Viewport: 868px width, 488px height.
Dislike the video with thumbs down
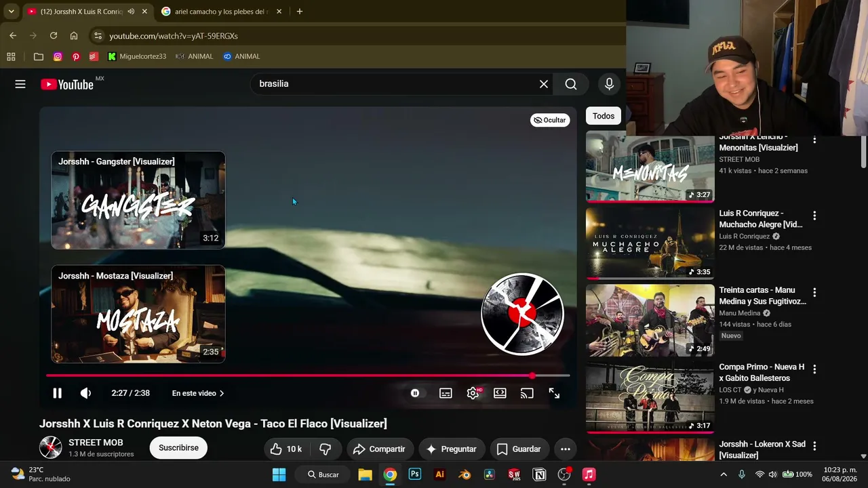tap(325, 449)
